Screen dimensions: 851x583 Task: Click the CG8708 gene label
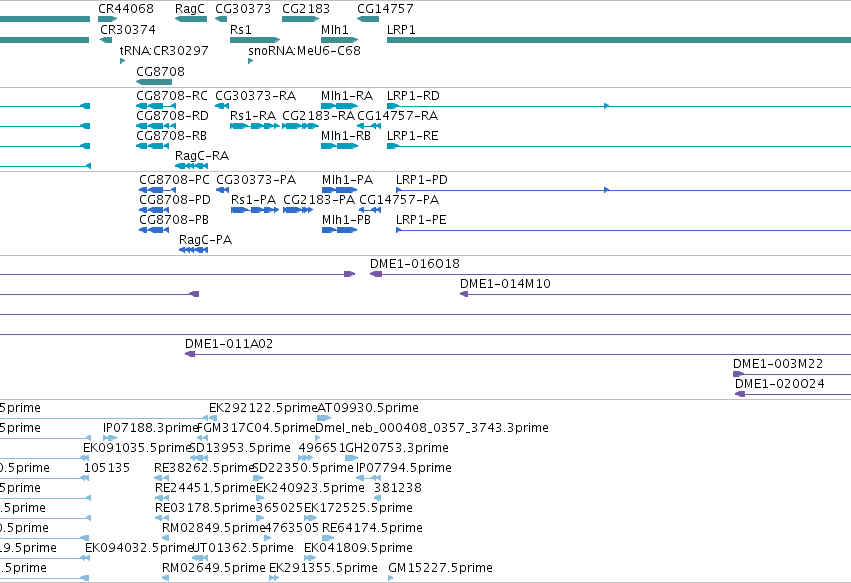click(x=161, y=72)
